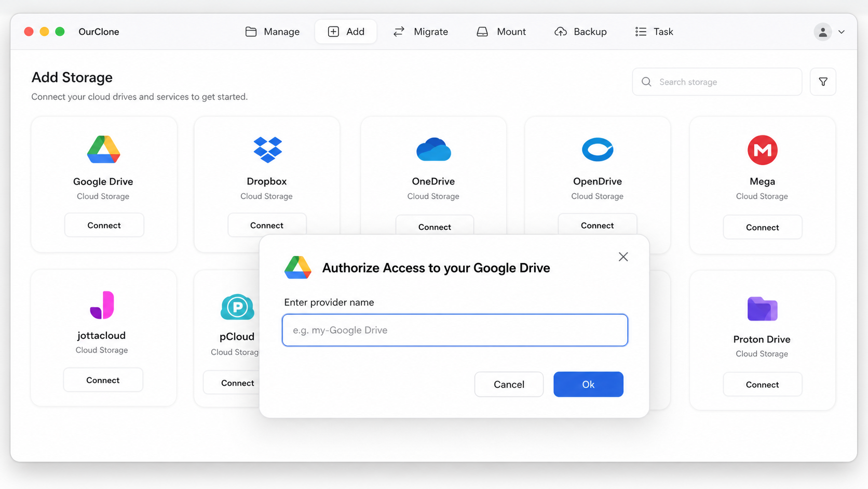Click the Dropbox logo icon

(267, 150)
